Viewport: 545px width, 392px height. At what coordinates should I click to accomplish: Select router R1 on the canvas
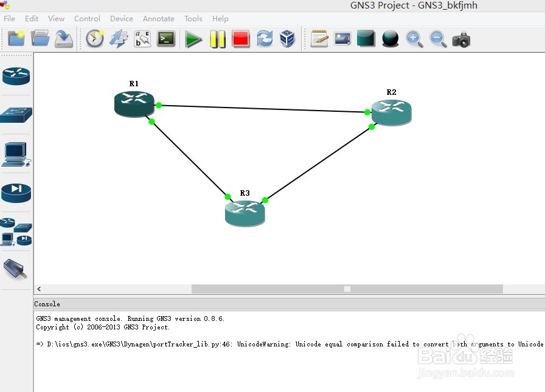point(134,104)
